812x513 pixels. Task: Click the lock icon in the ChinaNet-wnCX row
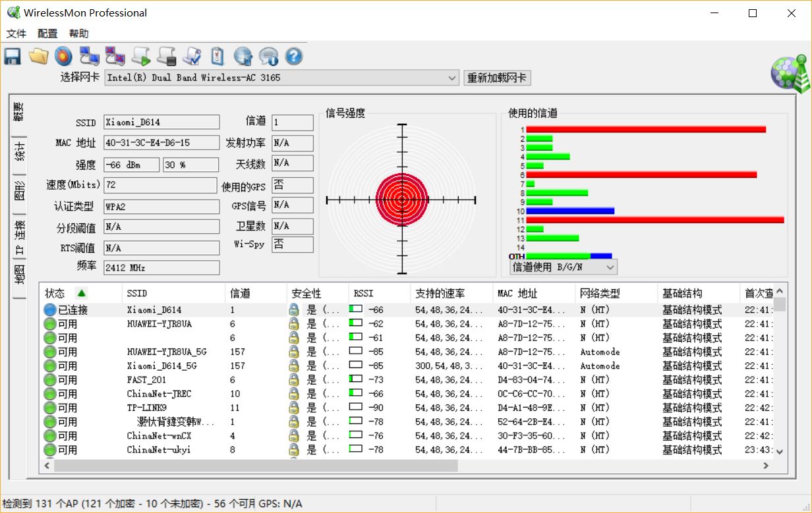[x=294, y=435]
